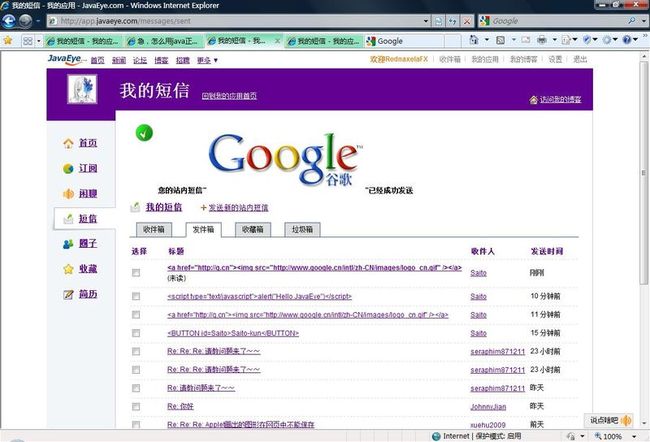
Task: Click the notepad icon beside 简历 in sidebar
Action: point(68,294)
